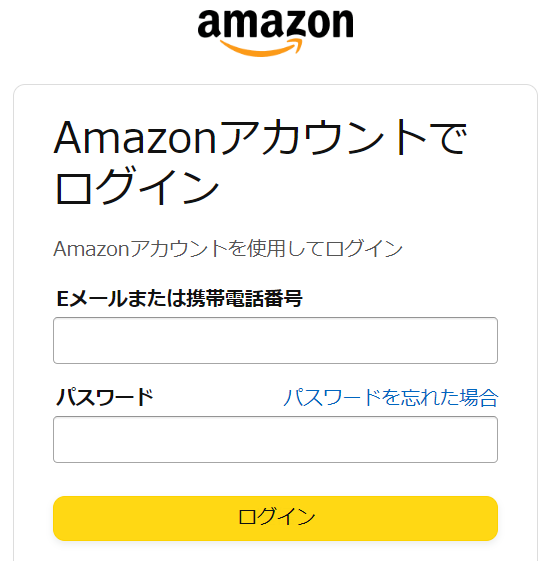Screen dimensions: 556x561
Task: Click the Eメールまたは携帯電話番号 label
Action: point(179,298)
